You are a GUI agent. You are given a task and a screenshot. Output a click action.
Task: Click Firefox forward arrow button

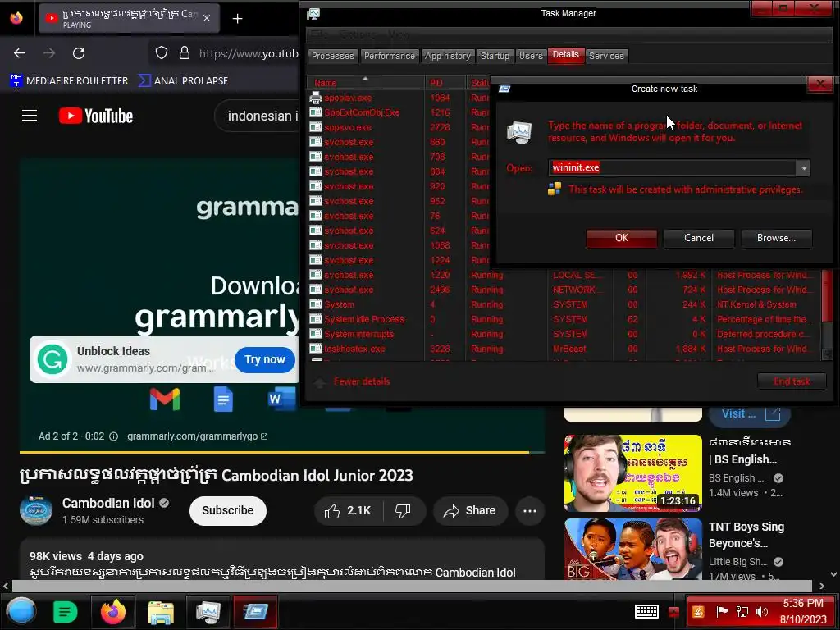49,53
